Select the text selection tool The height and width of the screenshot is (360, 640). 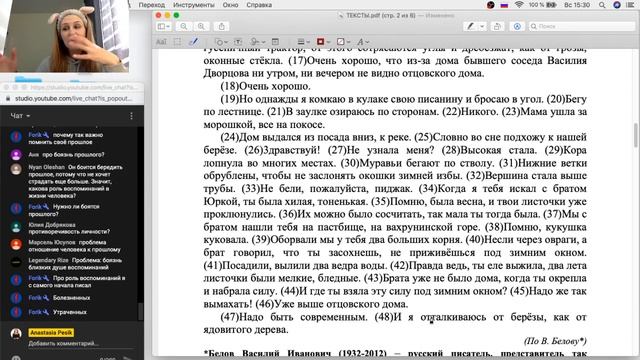coord(161,42)
